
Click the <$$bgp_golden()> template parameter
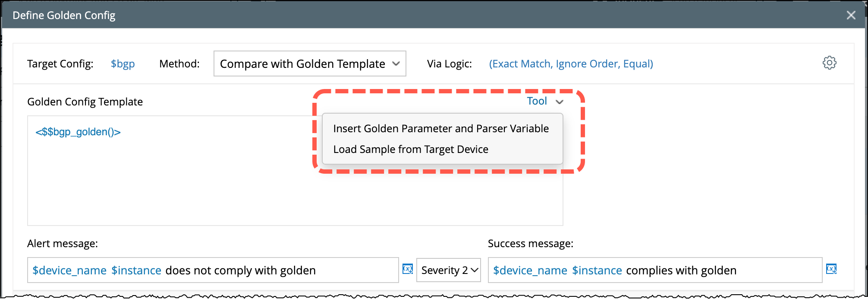click(78, 132)
